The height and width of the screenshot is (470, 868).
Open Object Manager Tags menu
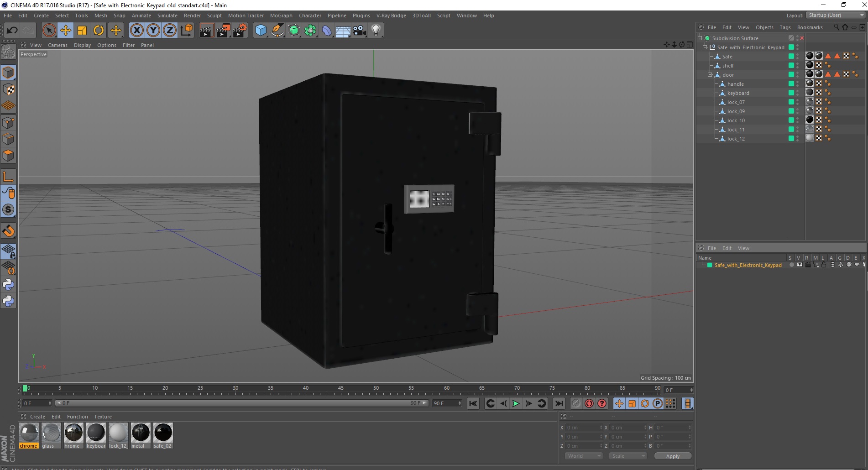pos(785,27)
